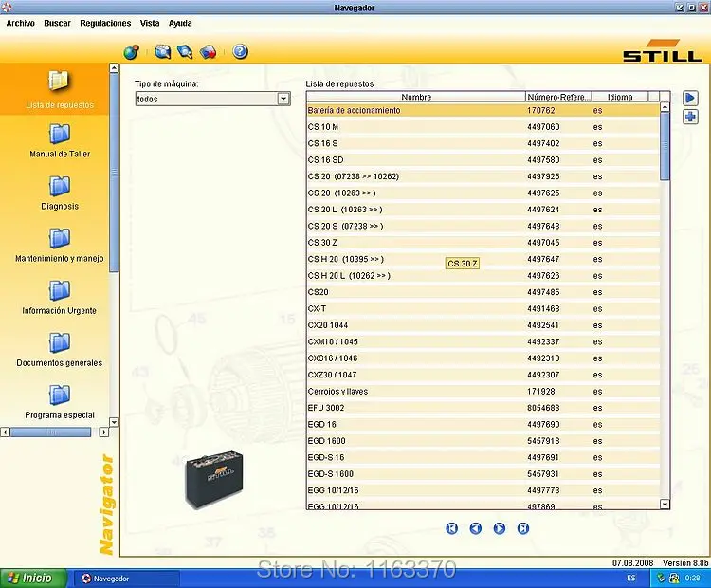Open the Regulaciones menu
This screenshot has width=711, height=588.
click(x=105, y=23)
